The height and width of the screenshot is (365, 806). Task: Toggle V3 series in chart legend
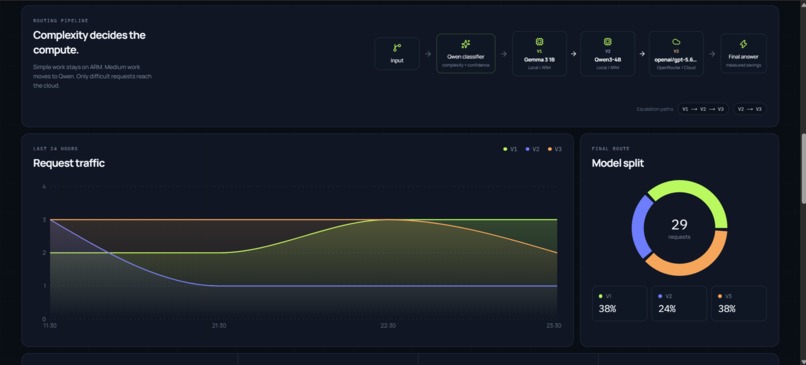tap(555, 149)
